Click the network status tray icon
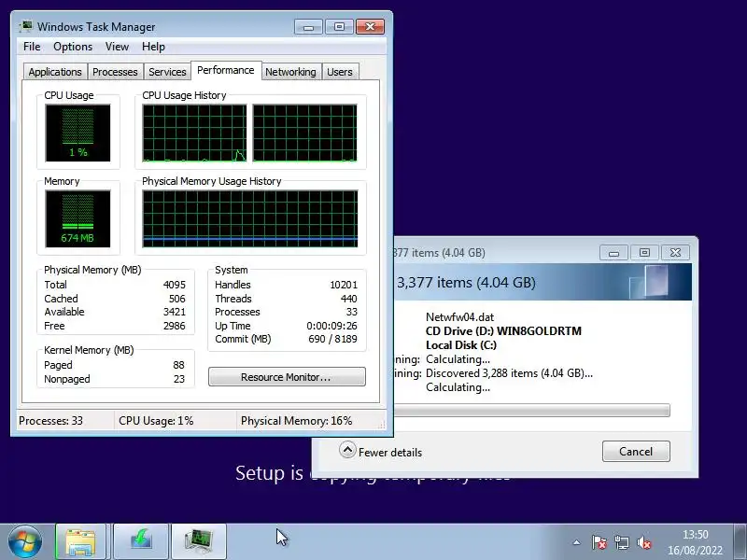This screenshot has width=747, height=560. click(621, 542)
